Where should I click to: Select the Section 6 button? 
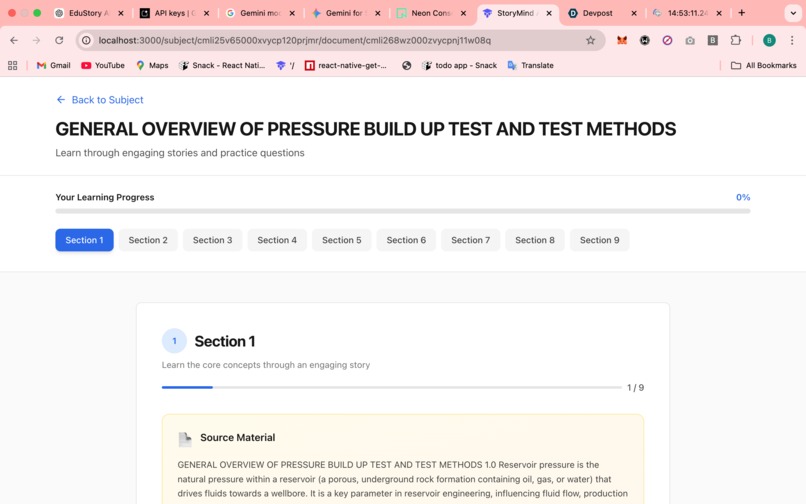tap(406, 240)
